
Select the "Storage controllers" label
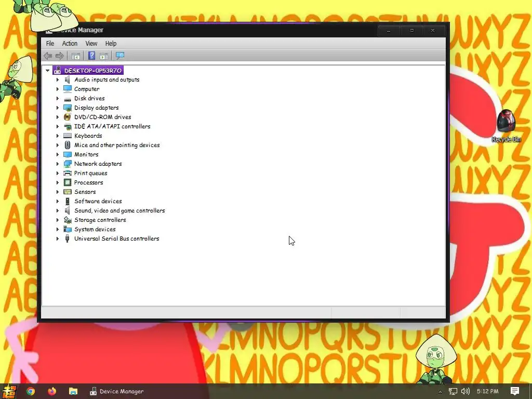[x=100, y=220]
